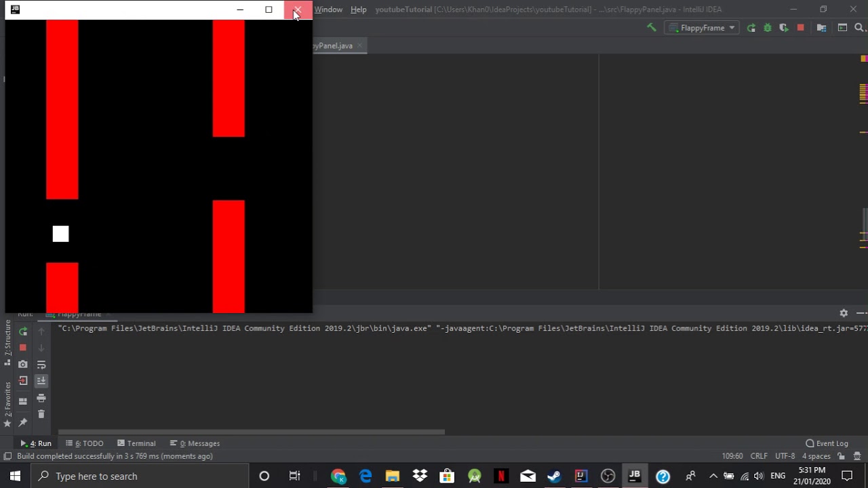This screenshot has width=868, height=488.
Task: Maximize the Flappy game window
Action: [x=269, y=9]
